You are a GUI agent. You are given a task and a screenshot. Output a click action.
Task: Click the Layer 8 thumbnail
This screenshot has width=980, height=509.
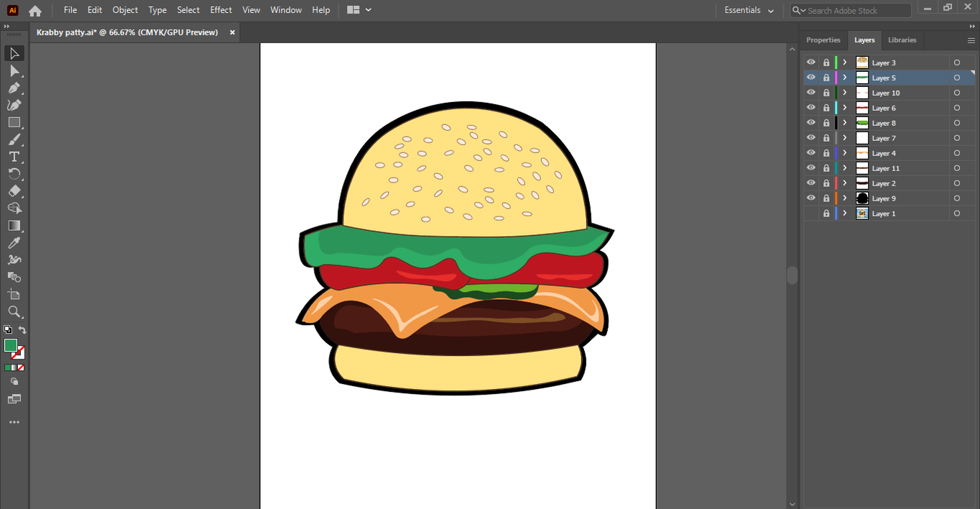[x=862, y=123]
